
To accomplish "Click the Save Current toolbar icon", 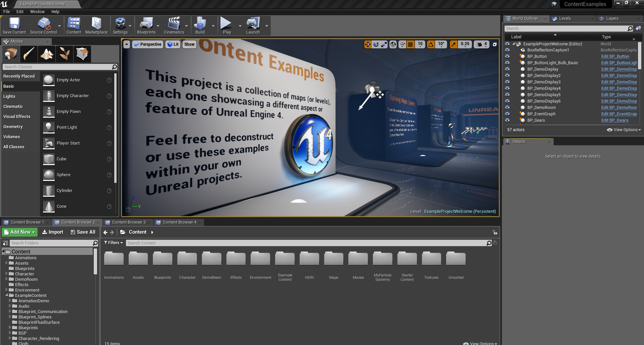I will pos(14,26).
